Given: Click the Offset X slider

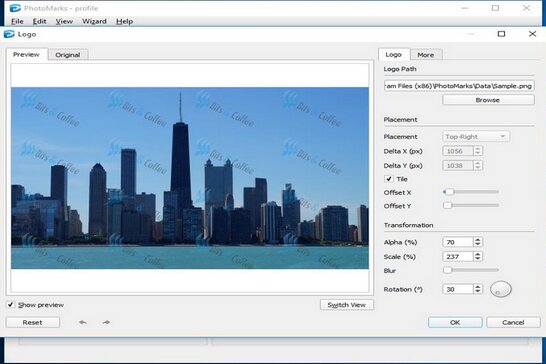Looking at the screenshot, I should [x=471, y=192].
